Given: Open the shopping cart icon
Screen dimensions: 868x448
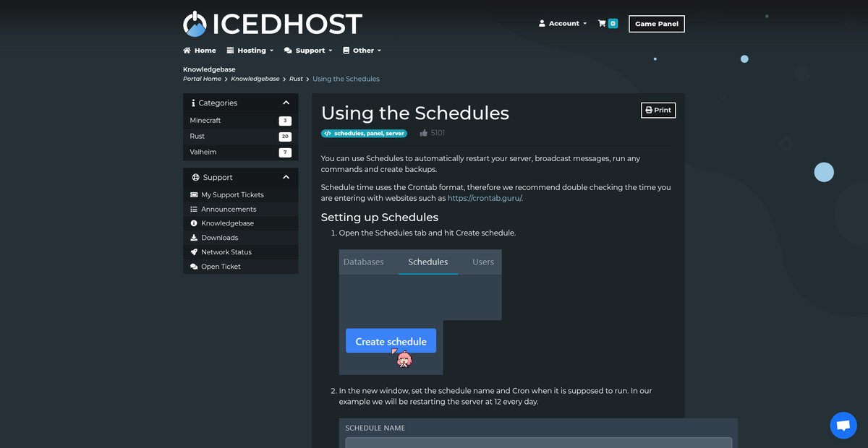Looking at the screenshot, I should (602, 23).
